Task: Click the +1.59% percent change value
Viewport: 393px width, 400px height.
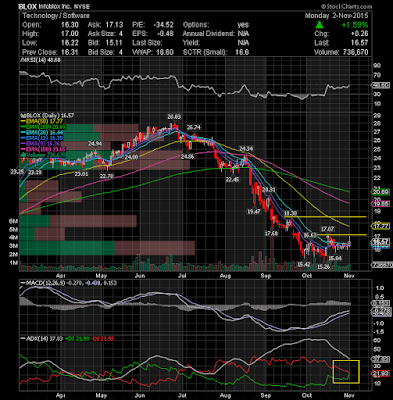Action: [x=355, y=25]
